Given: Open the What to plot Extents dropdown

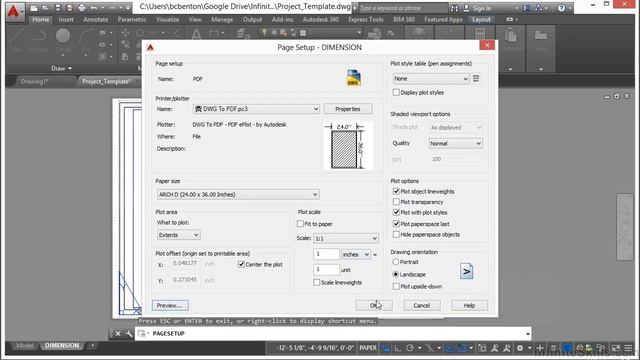Looking at the screenshot, I should click(x=178, y=235).
